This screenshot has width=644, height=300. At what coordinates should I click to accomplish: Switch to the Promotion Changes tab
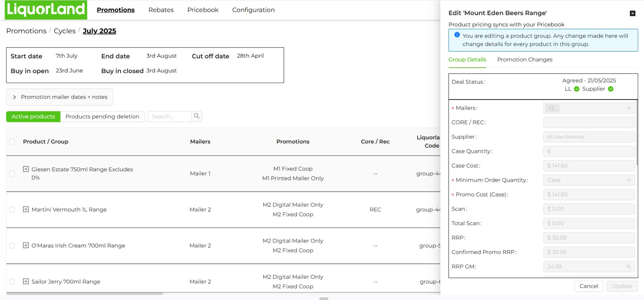524,60
